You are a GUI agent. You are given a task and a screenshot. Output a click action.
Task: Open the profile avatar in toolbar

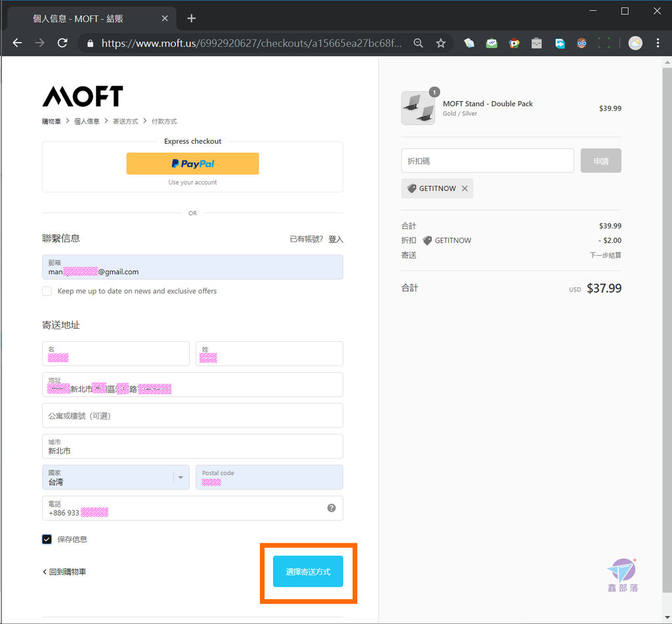pos(635,43)
